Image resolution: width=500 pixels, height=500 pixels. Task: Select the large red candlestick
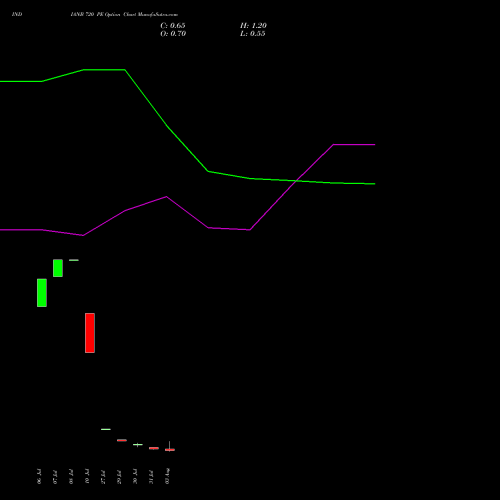coord(90,333)
